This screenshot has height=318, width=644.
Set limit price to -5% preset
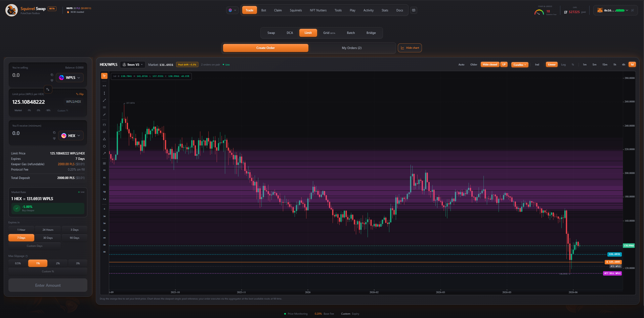(x=38, y=110)
